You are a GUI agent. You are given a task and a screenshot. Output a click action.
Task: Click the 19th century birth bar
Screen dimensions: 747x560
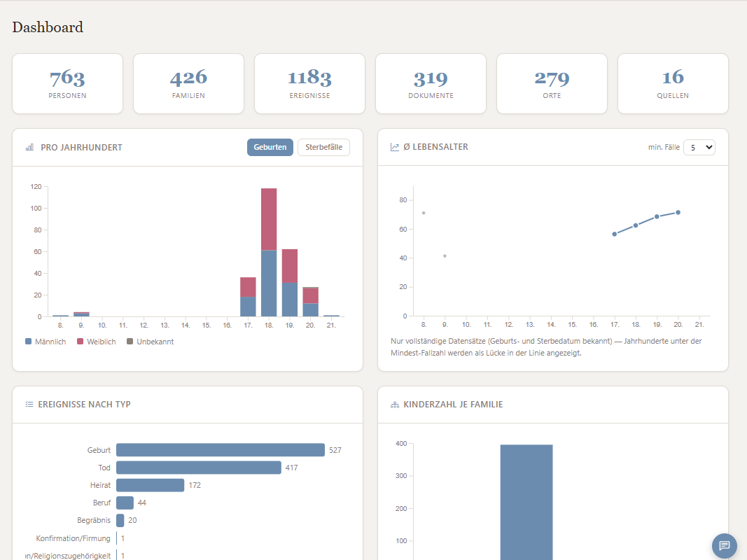(290, 283)
